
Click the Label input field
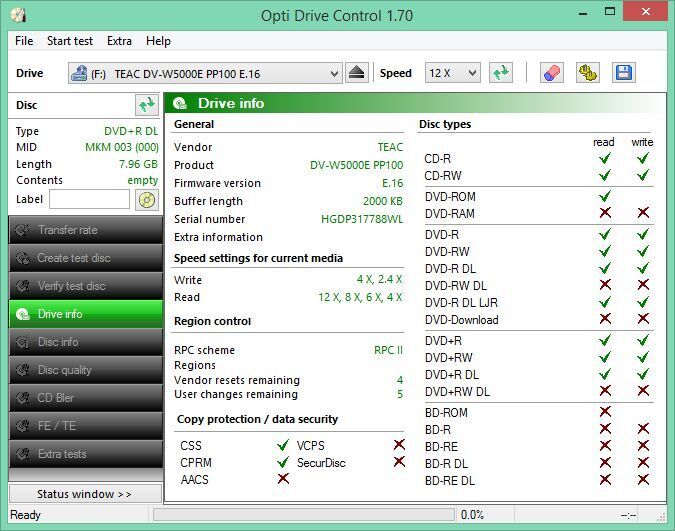(89, 199)
